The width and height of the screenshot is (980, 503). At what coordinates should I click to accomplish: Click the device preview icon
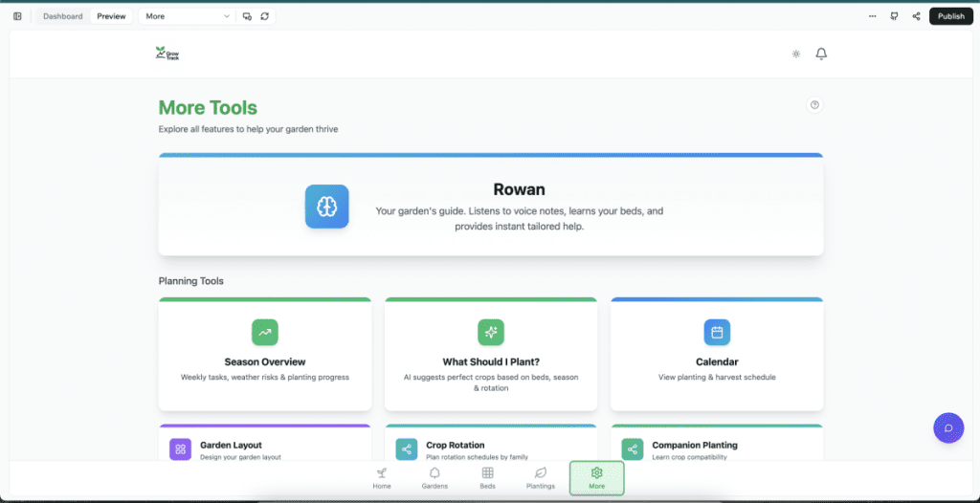tap(247, 16)
